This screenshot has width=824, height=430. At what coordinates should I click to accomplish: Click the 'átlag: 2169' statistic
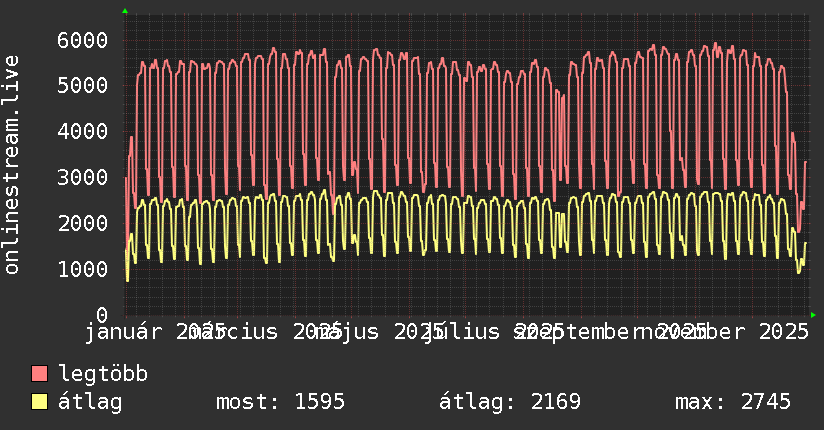tap(510, 402)
